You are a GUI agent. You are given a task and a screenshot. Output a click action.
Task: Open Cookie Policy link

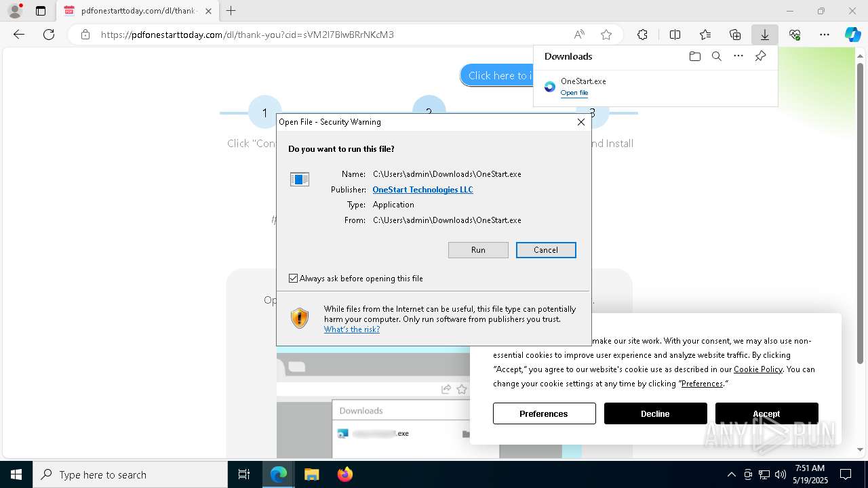tap(758, 369)
